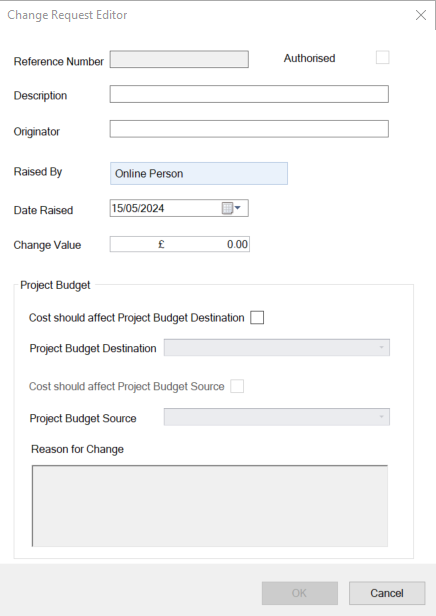Viewport: 436px width, 616px height.
Task: Open the calendar picker icon in Date Raised
Action: click(x=231, y=208)
